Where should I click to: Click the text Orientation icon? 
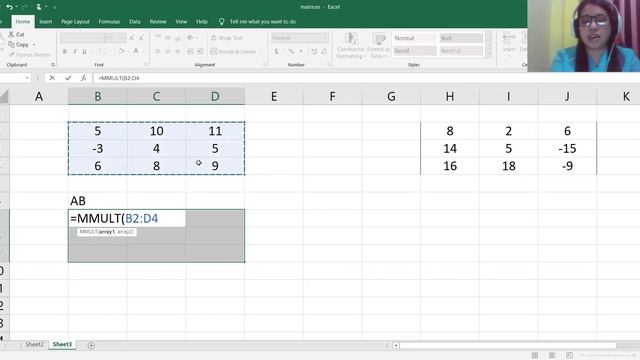pyautogui.click(x=190, y=38)
